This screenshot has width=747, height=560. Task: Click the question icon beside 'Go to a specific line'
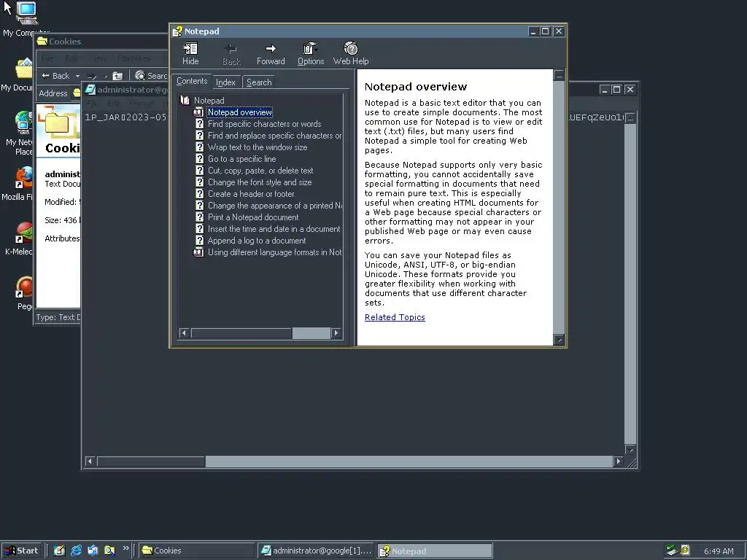200,158
